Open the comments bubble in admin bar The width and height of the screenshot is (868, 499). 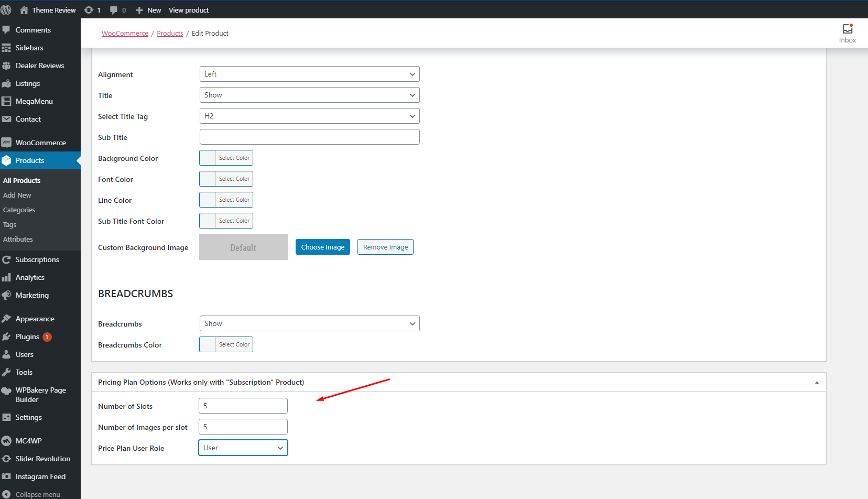(114, 10)
